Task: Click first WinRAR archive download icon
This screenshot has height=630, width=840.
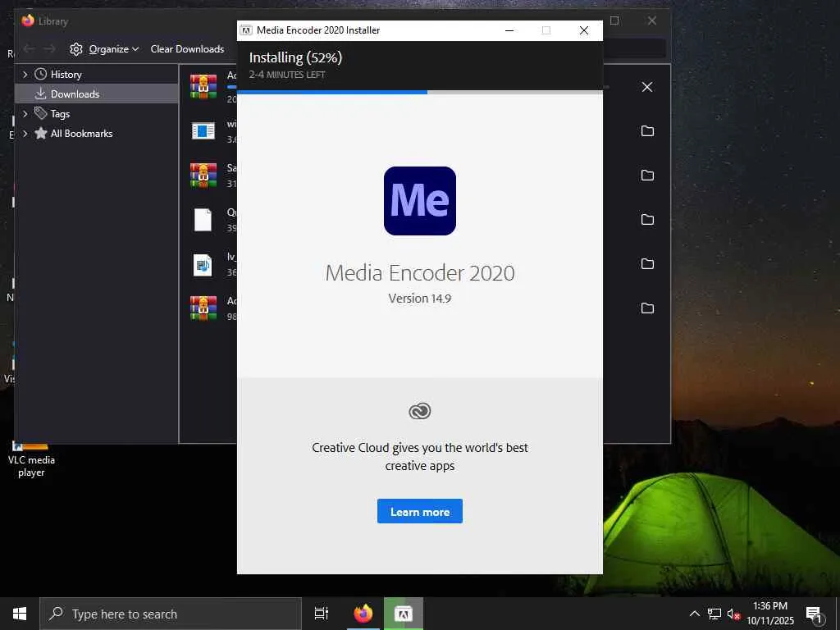Action: coord(203,86)
